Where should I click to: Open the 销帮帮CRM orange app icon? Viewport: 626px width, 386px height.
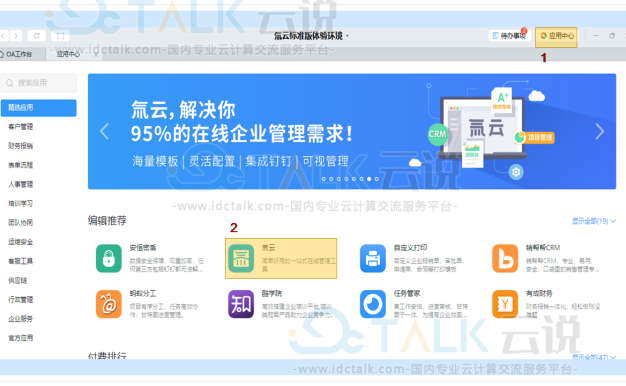pyautogui.click(x=505, y=258)
